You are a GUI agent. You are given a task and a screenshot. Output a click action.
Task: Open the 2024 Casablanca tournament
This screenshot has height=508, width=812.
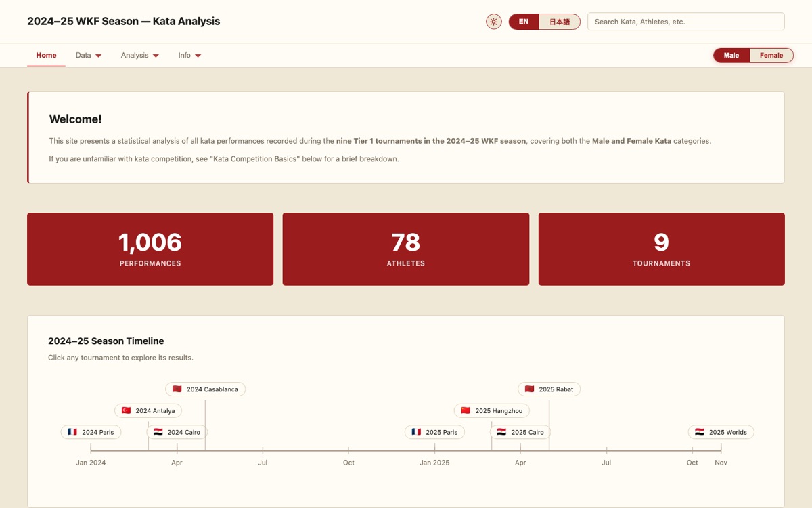pyautogui.click(x=206, y=389)
